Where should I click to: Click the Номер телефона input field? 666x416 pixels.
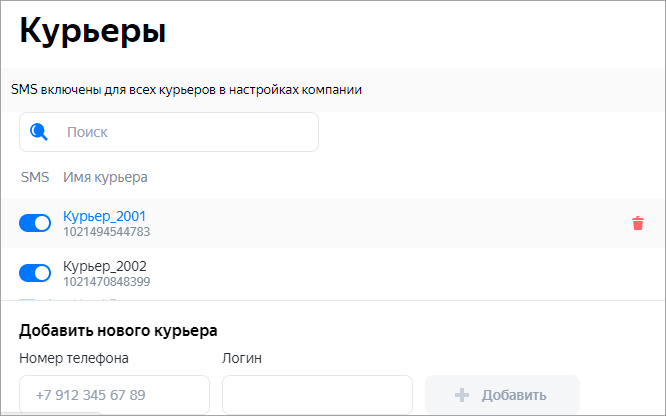point(114,395)
